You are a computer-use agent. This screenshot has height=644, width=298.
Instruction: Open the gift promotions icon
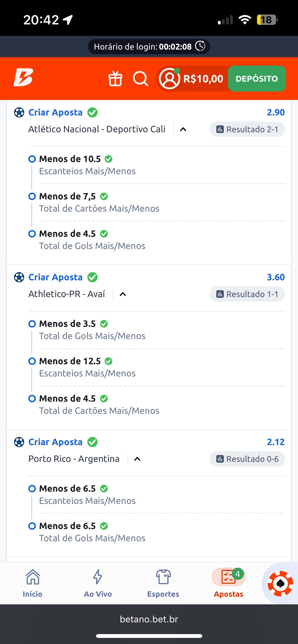point(115,79)
